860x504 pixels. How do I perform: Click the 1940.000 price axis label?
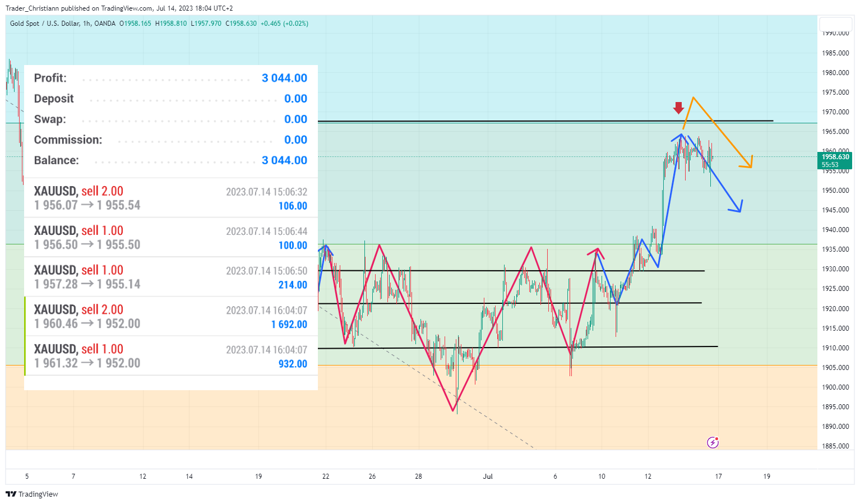[x=835, y=230]
